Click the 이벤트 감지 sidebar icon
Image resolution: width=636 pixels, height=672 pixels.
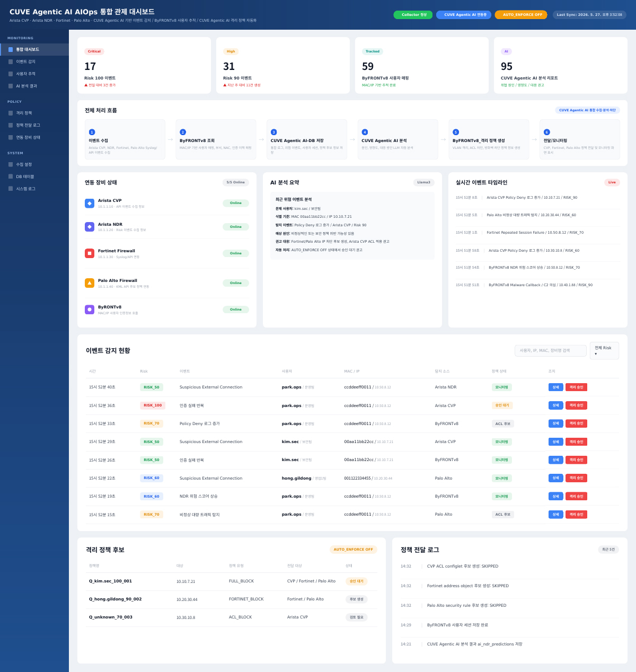tap(11, 61)
